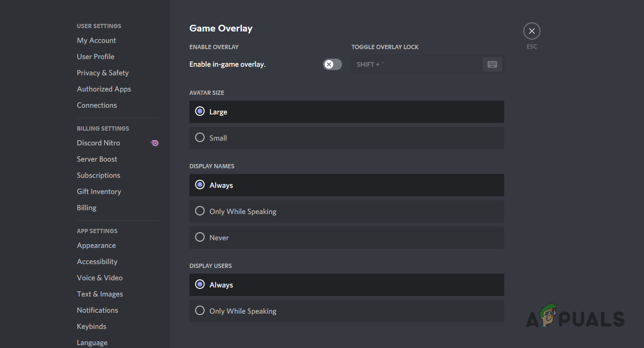Click the keyboard icon to set overlay shortcut

coord(492,64)
